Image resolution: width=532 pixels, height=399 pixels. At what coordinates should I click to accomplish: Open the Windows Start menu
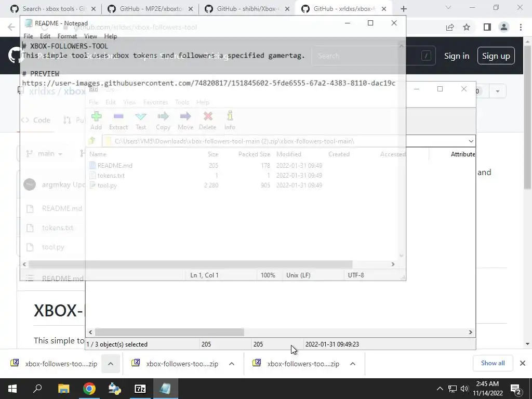click(x=12, y=389)
